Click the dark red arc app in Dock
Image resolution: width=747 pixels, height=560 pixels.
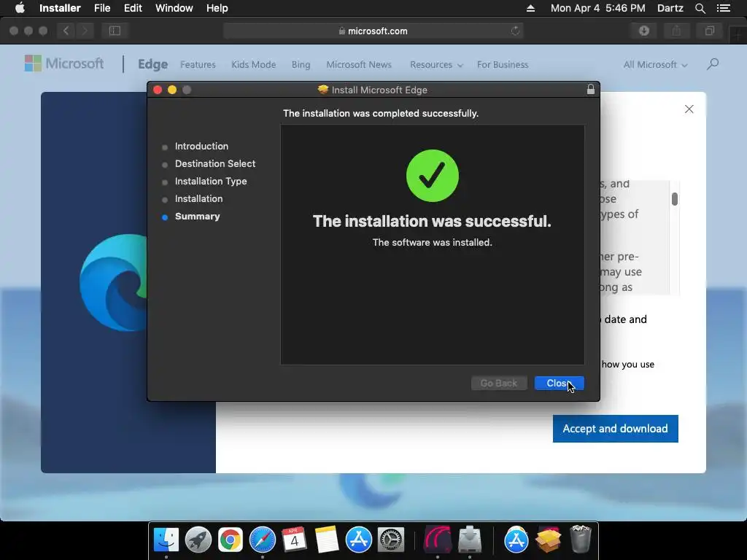(x=438, y=540)
